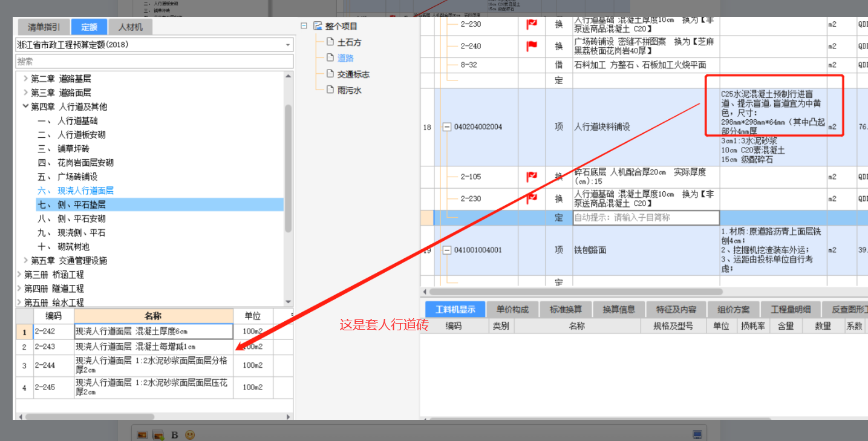Select 五、广场砖铺设 tree item
The width and height of the screenshot is (868, 441).
click(68, 177)
